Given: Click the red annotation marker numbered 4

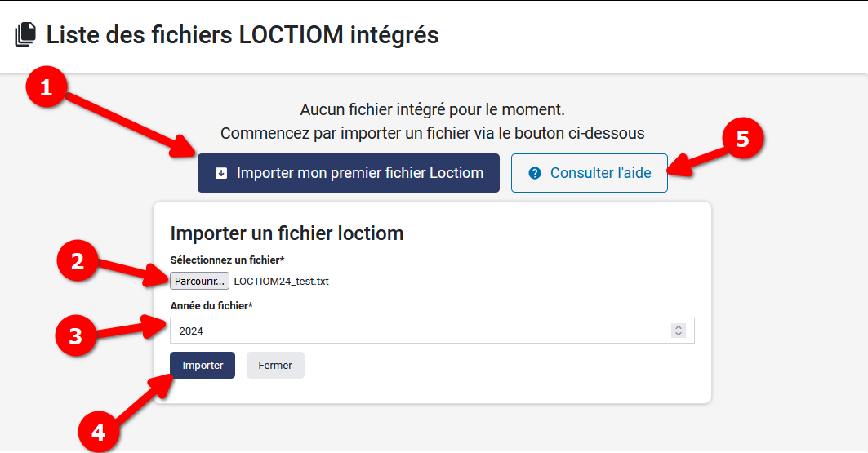Looking at the screenshot, I should pyautogui.click(x=99, y=430).
